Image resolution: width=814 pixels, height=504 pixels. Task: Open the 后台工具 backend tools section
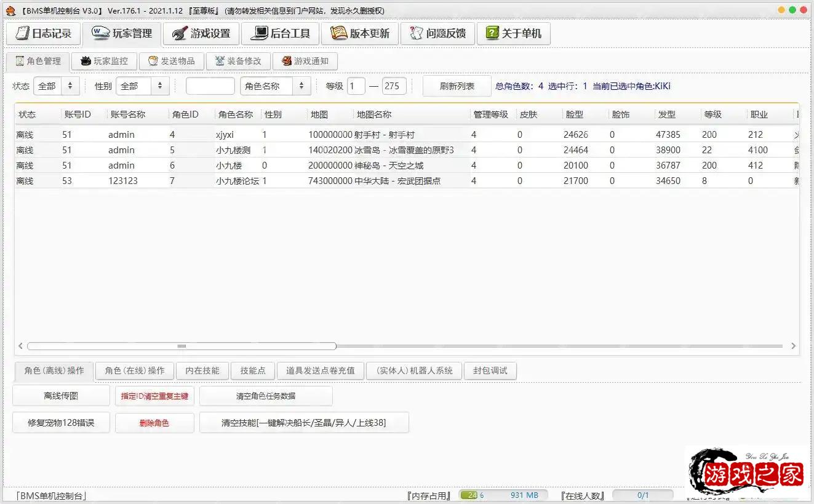[x=281, y=34]
